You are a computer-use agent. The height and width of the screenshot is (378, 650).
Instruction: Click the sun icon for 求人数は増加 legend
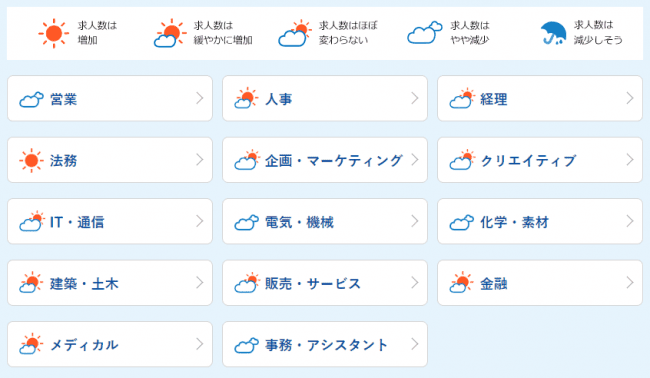(53, 33)
